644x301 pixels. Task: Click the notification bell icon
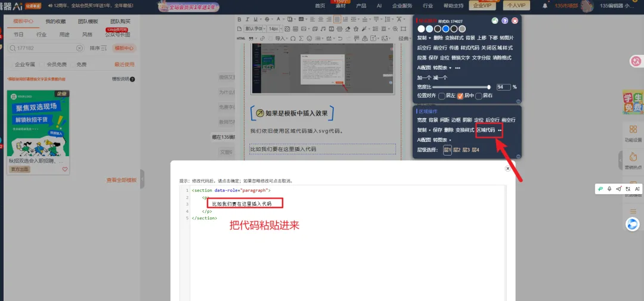click(x=545, y=6)
